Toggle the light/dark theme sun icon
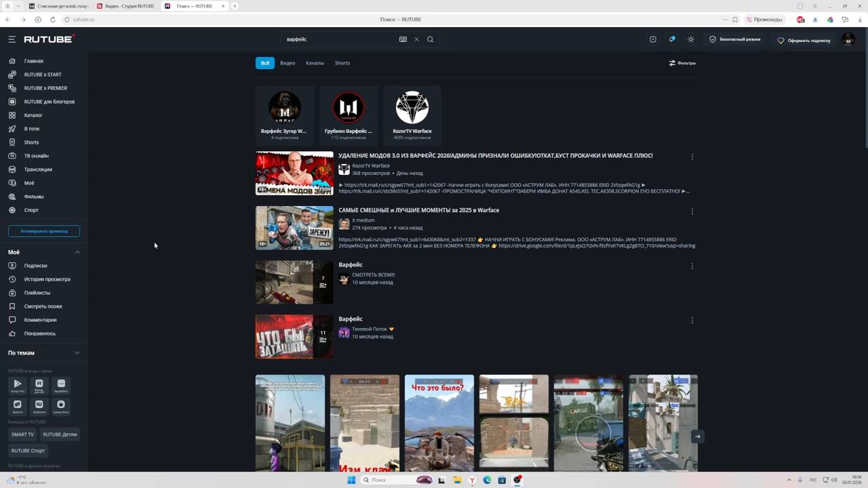The image size is (868, 488). (x=691, y=39)
